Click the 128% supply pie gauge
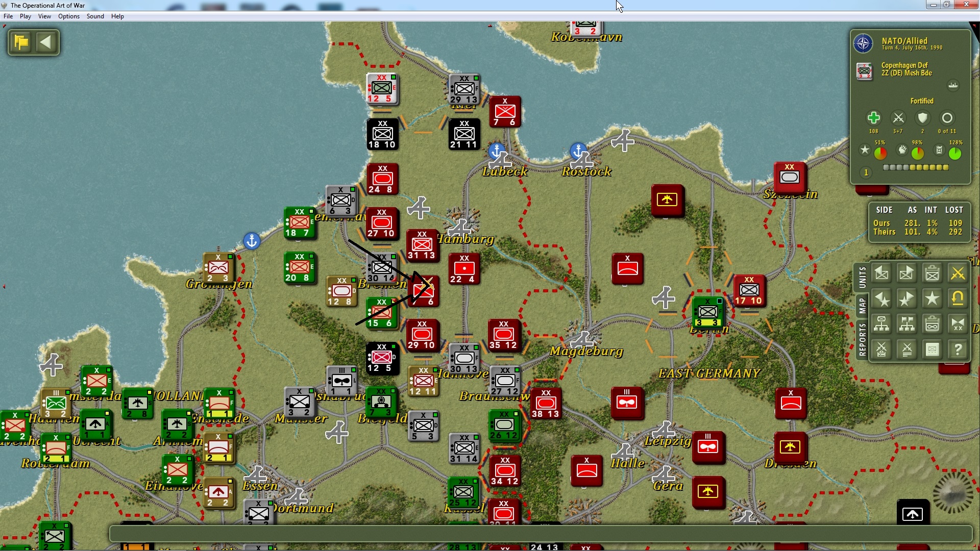980x551 pixels. [955, 153]
